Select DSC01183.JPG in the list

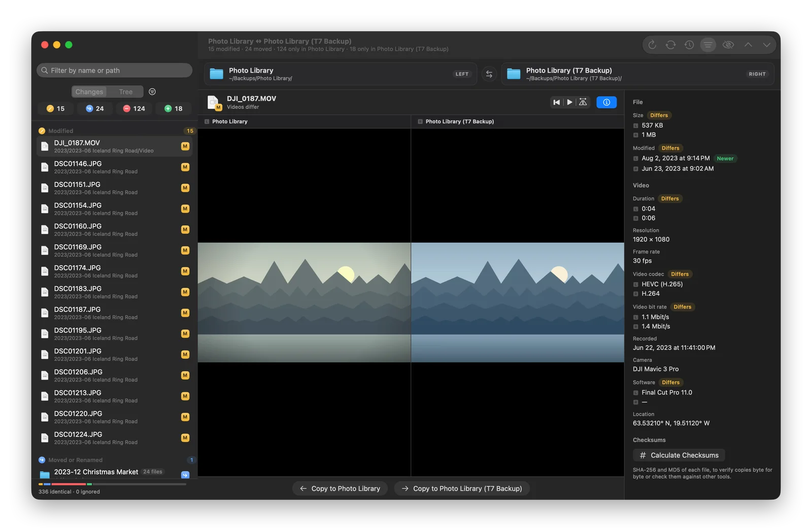(114, 292)
